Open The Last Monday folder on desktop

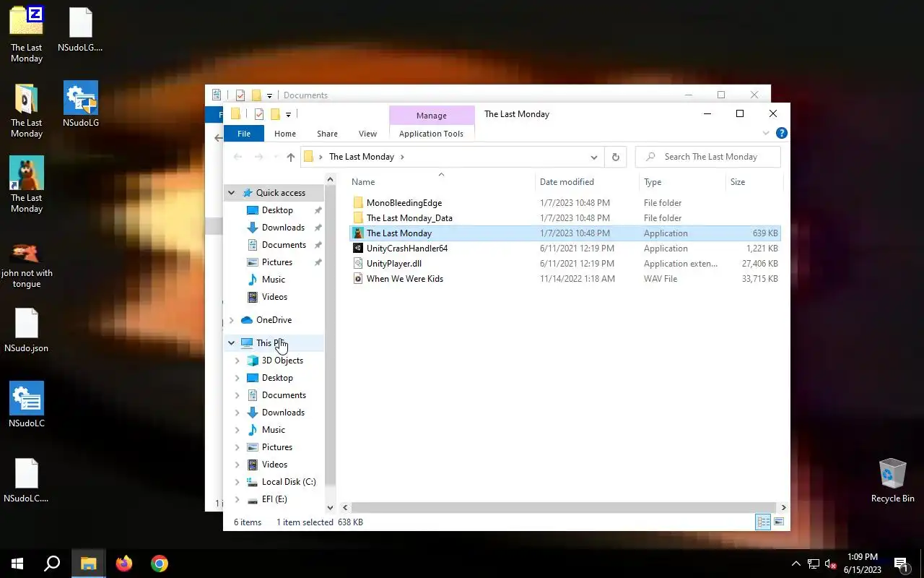pyautogui.click(x=27, y=110)
